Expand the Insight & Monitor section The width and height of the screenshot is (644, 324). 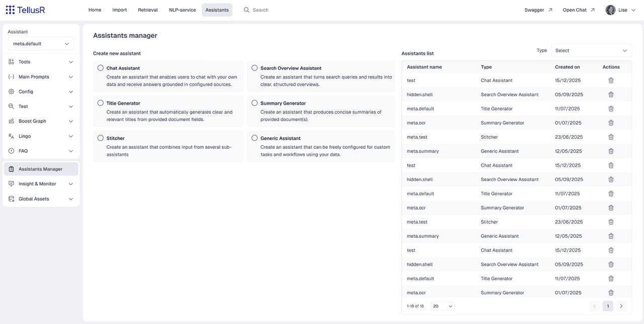pos(41,184)
